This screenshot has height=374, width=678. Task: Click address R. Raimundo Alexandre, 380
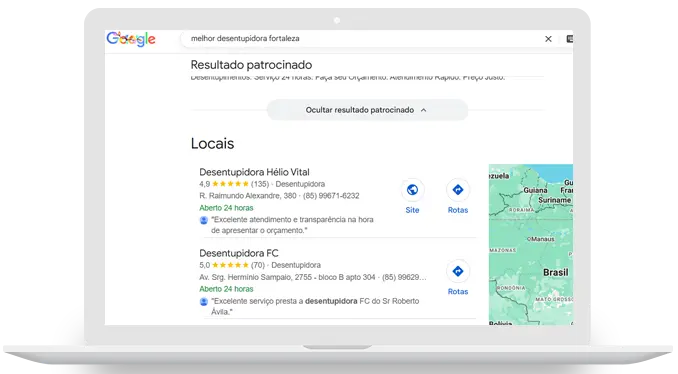click(x=248, y=196)
